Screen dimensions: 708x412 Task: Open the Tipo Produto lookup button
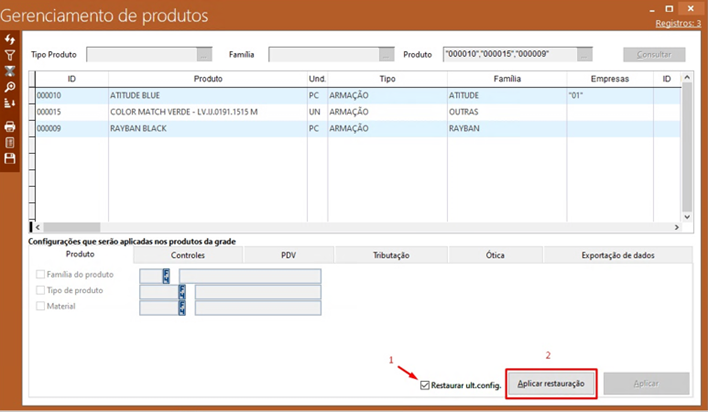[204, 54]
